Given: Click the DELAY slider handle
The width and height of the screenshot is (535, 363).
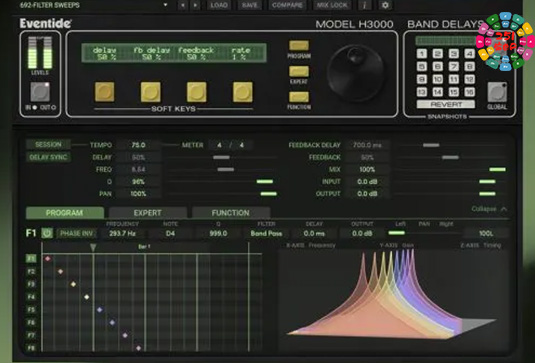Looking at the screenshot, I should point(221,157).
